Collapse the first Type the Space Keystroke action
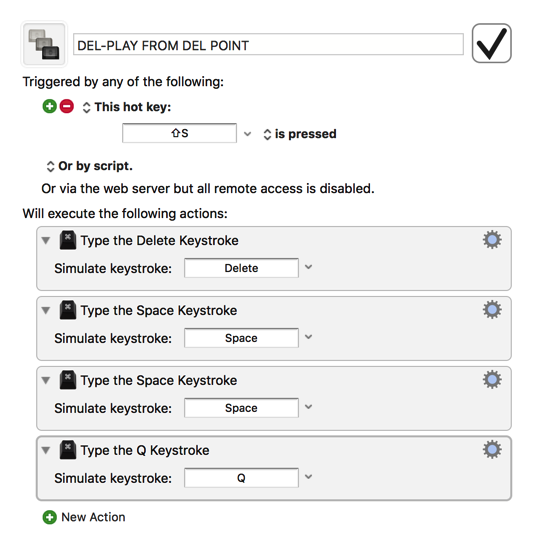Screen dimensions: 533x545 (46, 310)
